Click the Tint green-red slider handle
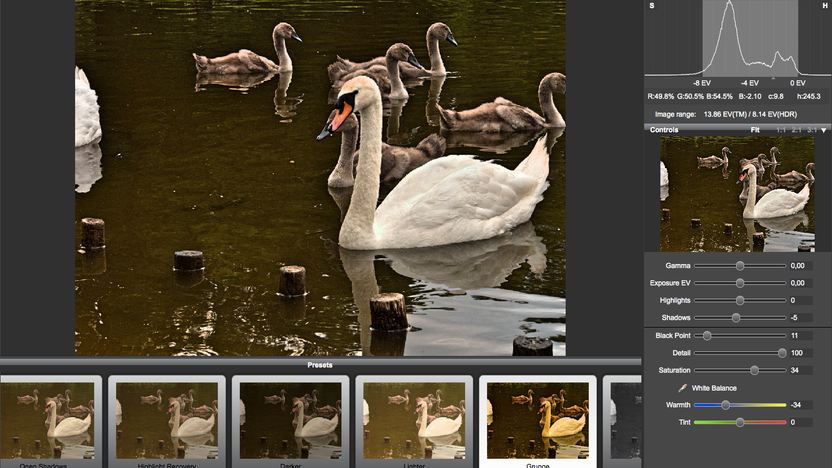This screenshot has height=468, width=832. pos(740,422)
